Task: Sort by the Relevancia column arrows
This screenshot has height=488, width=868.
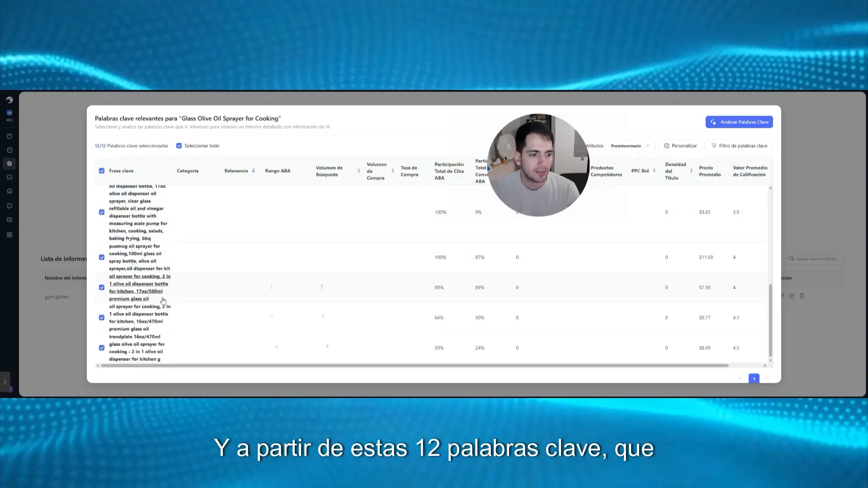Action: click(x=254, y=171)
